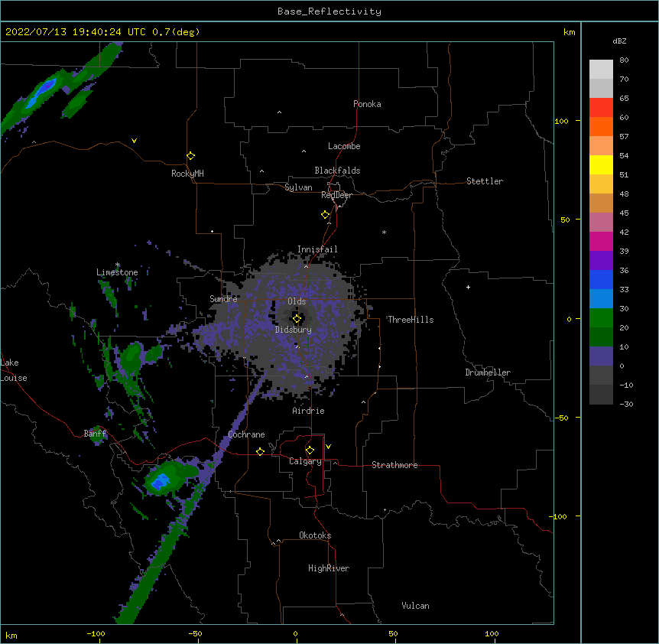Select the Sundre label
Viewport: 659px width, 644px height.
223,299
